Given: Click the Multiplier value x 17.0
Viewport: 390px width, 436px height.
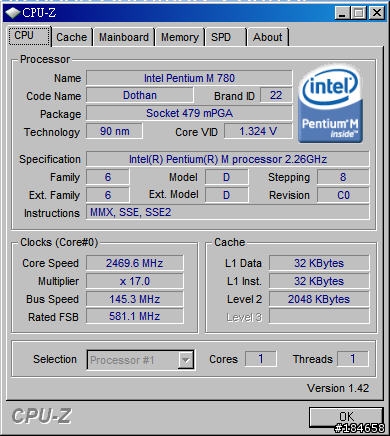Looking at the screenshot, I should pos(135,281).
